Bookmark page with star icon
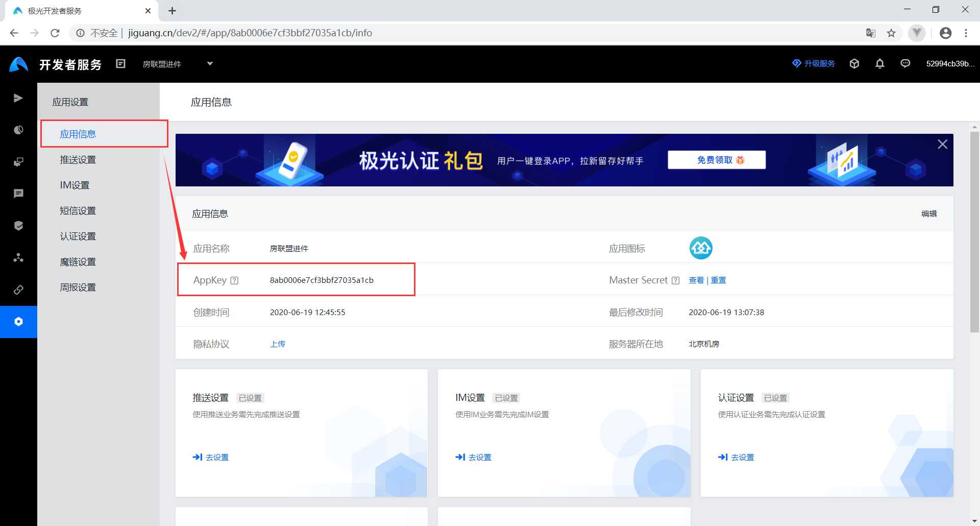 point(891,33)
